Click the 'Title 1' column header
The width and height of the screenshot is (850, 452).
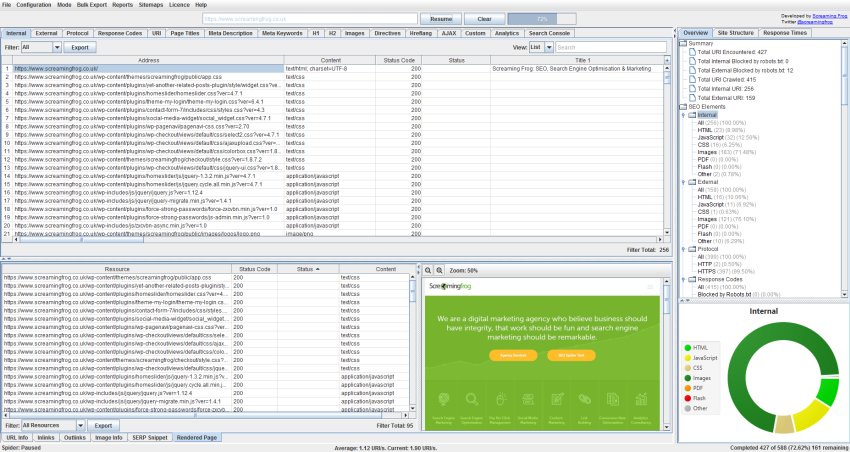coord(577,60)
